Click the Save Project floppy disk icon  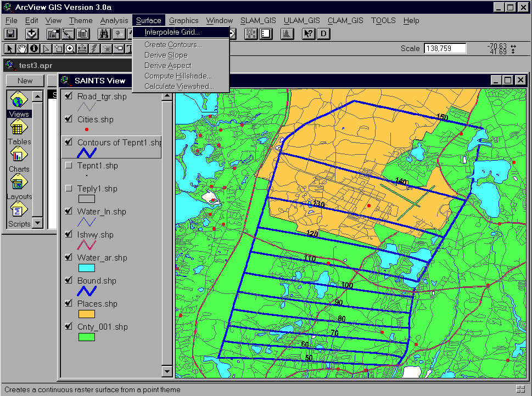[11, 33]
